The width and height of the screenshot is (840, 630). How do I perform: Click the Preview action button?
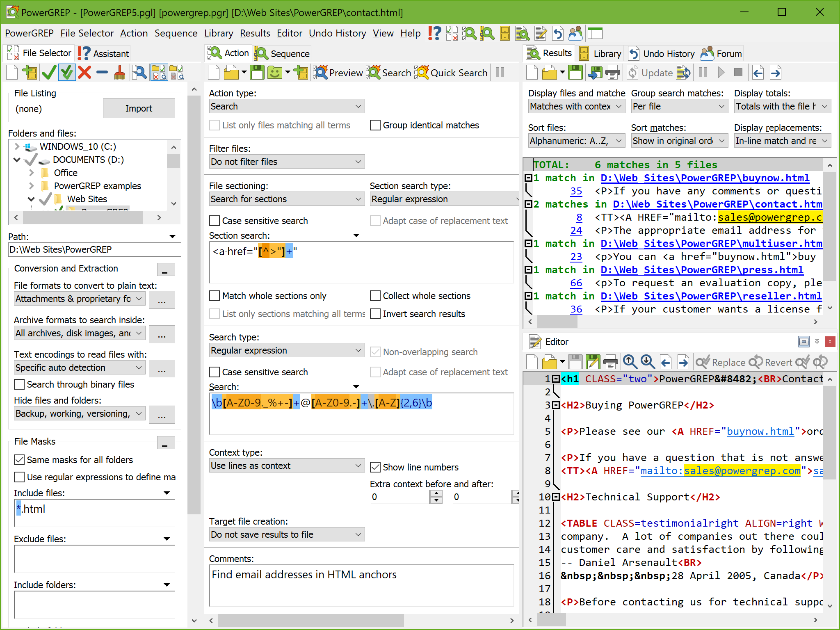coord(337,73)
